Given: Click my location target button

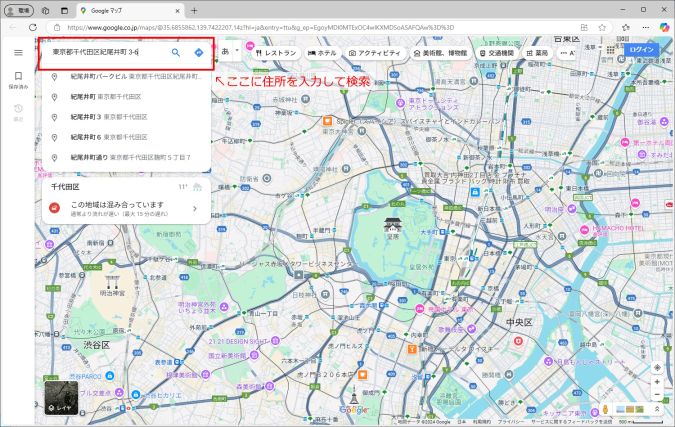Looking at the screenshot, I should [656, 367].
